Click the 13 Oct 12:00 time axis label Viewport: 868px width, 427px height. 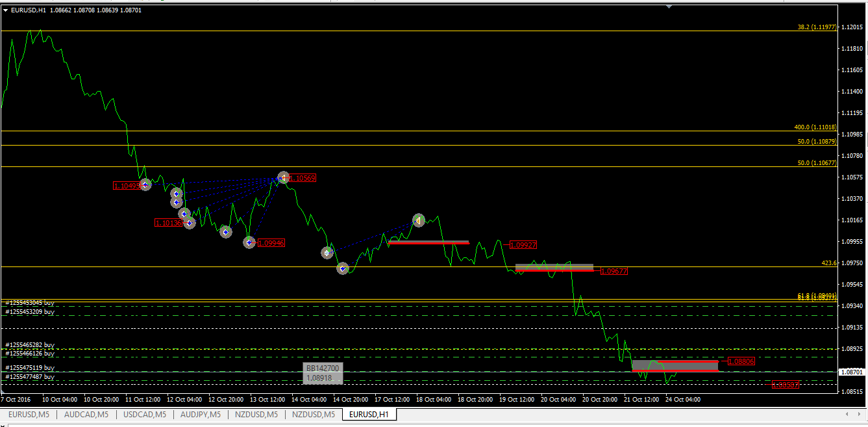point(267,399)
